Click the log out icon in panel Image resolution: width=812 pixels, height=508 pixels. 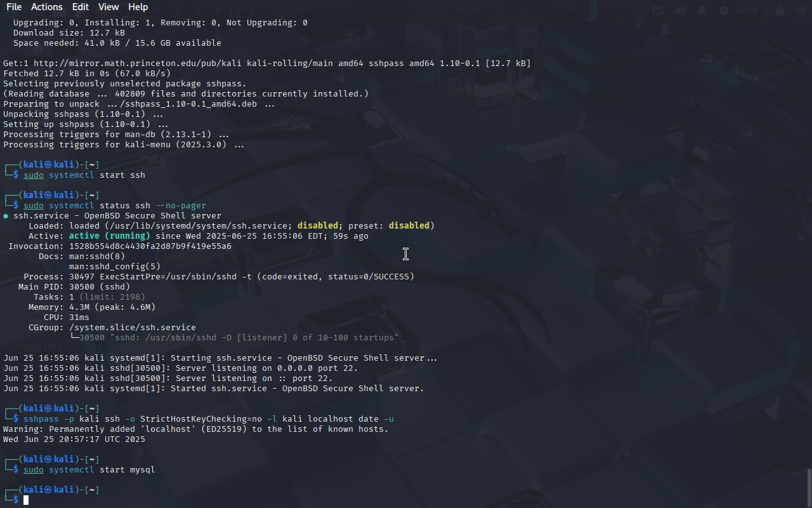click(x=801, y=11)
